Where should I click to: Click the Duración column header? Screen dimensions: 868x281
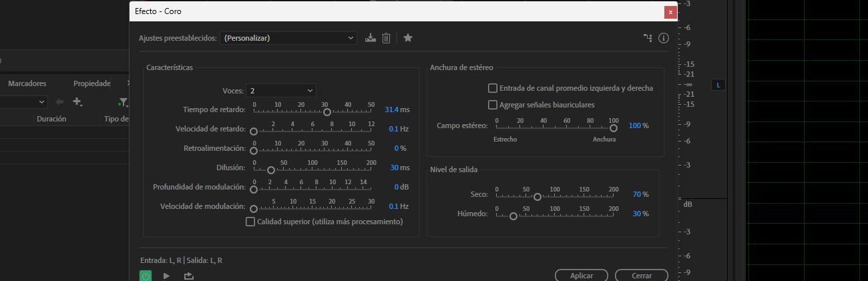51,119
